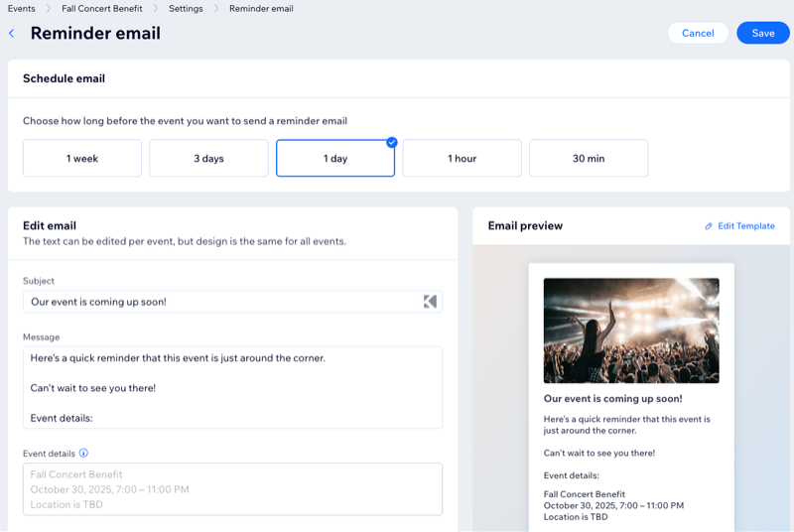Navigate to Settings in the breadcrumb

pyautogui.click(x=186, y=9)
